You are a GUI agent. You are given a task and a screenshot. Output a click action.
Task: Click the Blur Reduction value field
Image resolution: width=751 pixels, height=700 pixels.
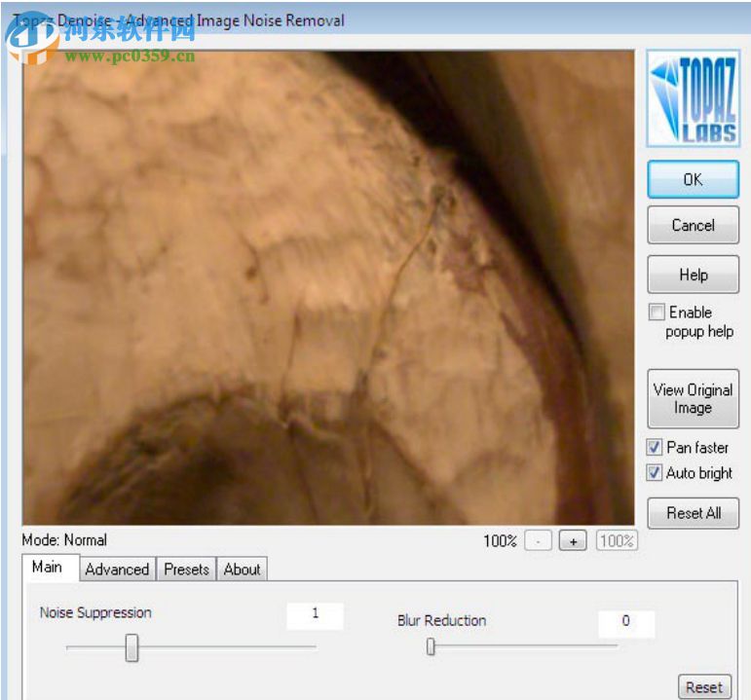click(x=626, y=623)
